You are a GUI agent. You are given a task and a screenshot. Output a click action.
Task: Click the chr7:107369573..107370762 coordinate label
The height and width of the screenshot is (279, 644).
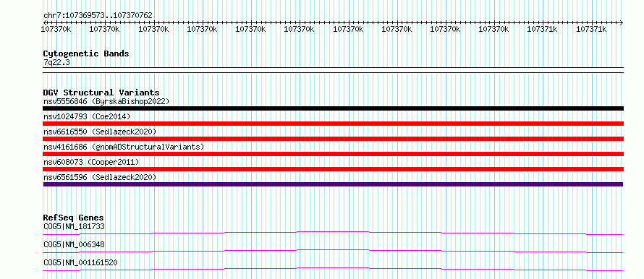98,15
